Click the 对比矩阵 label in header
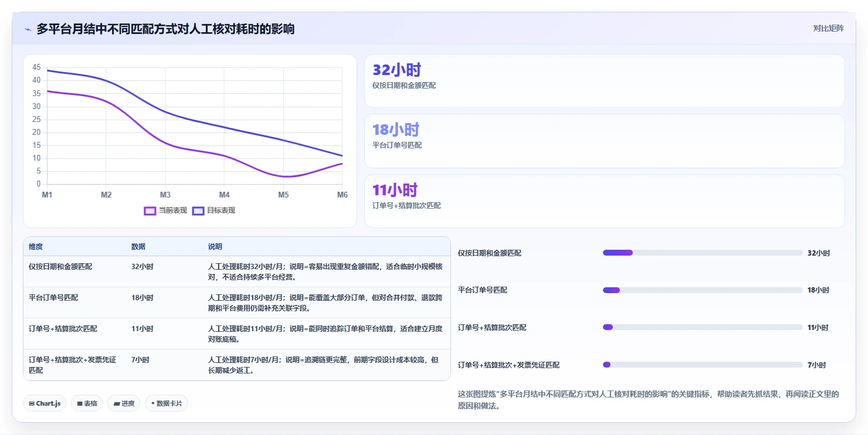Viewport: 868px width, 435px height. coord(828,28)
